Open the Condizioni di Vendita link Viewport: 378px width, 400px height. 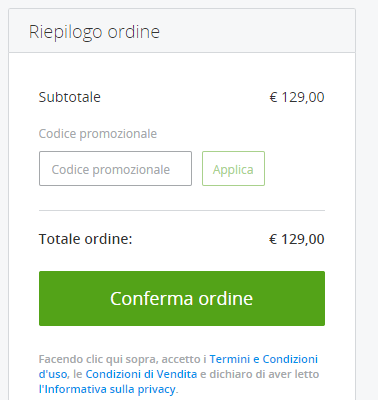click(141, 374)
